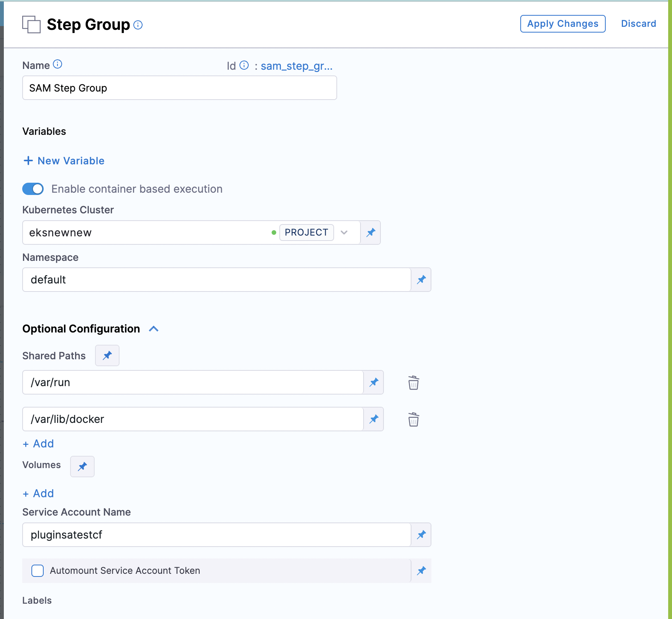Delete the /var/run shared path
The width and height of the screenshot is (672, 619).
(x=413, y=382)
